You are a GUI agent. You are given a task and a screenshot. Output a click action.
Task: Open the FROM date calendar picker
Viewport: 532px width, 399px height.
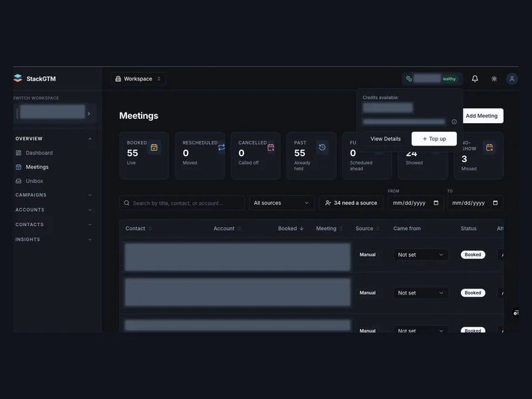(436, 203)
